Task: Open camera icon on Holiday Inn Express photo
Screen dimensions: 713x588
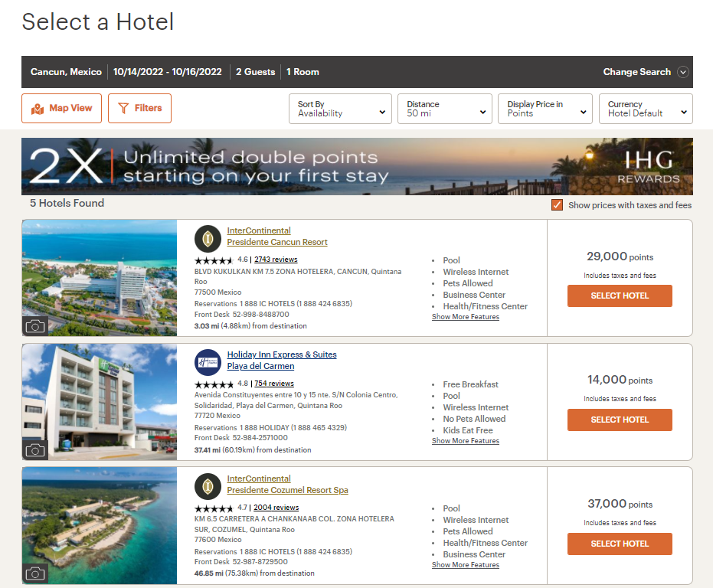Action: coord(35,450)
